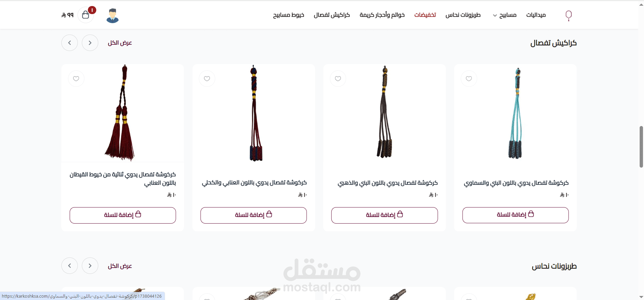Favorite the brown and sky-blue tassel
Image resolution: width=644 pixels, height=300 pixels.
pyautogui.click(x=469, y=79)
